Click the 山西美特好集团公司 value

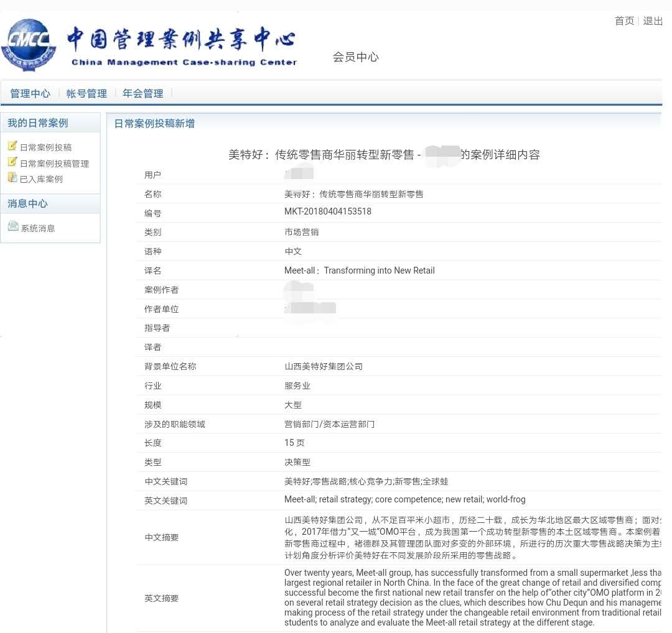[324, 367]
